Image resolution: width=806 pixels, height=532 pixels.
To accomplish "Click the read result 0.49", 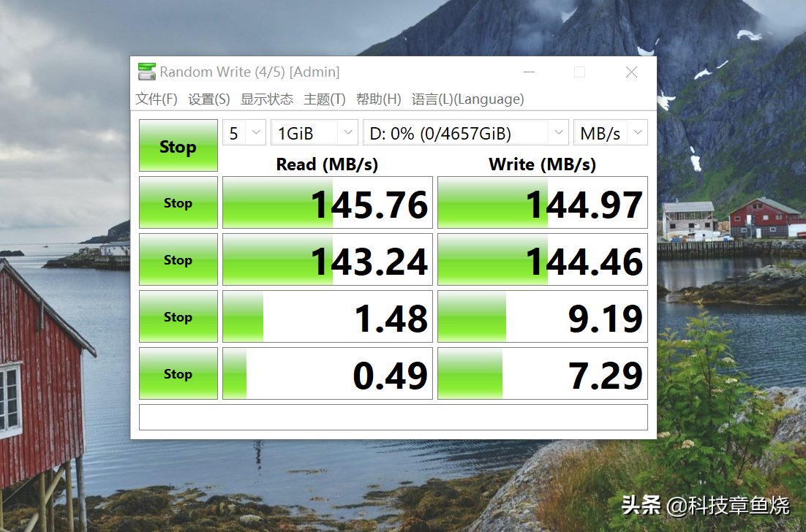I will click(328, 373).
